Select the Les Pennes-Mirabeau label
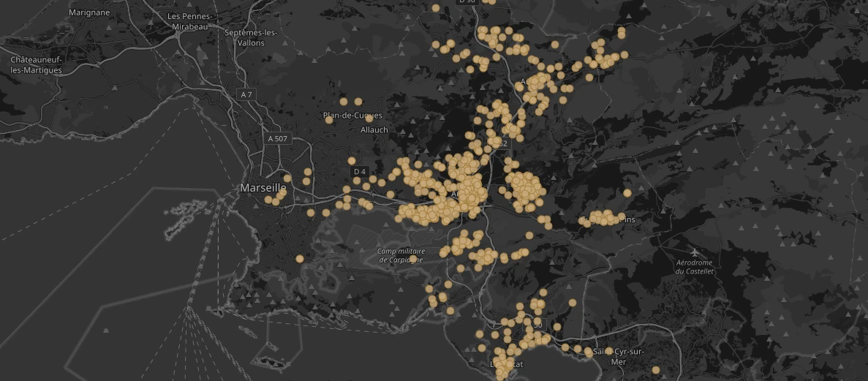Screen dimensions: 868x381 [x=189, y=21]
